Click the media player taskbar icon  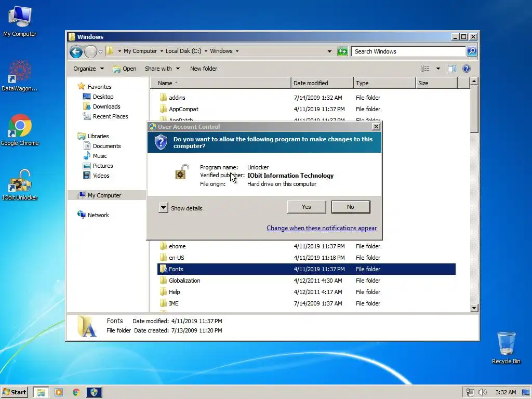point(59,393)
